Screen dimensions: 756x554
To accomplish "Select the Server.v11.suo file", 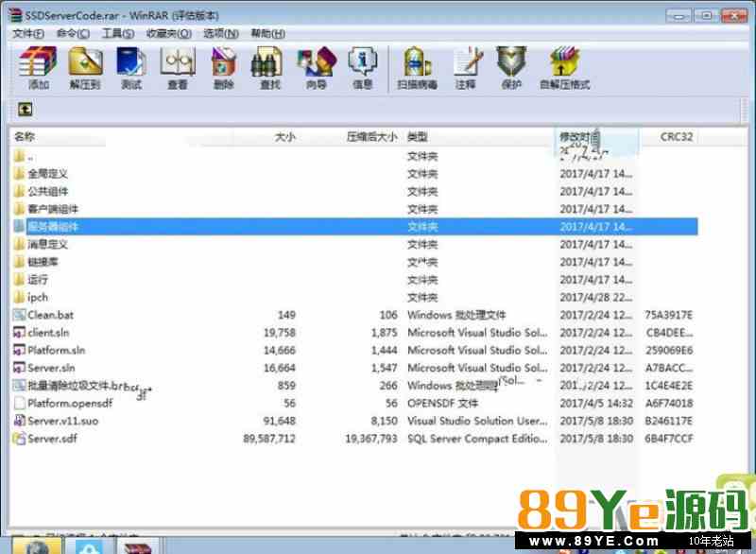I will click(x=354, y=421).
